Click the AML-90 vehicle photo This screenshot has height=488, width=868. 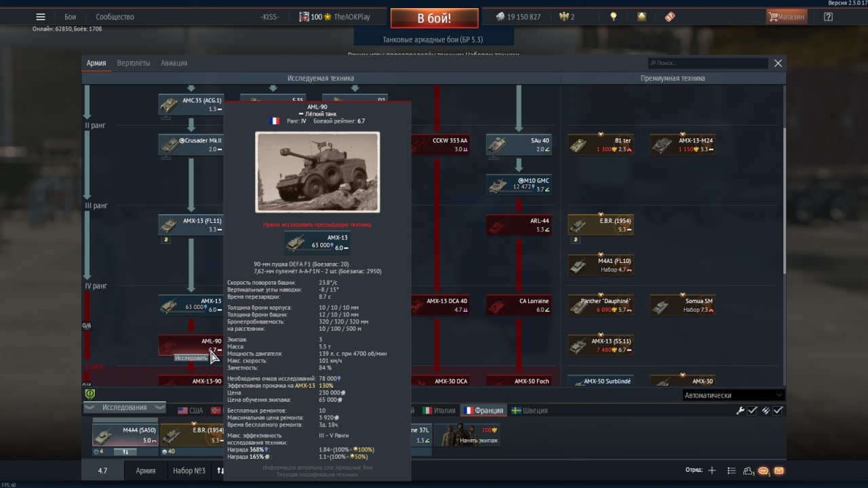[317, 172]
